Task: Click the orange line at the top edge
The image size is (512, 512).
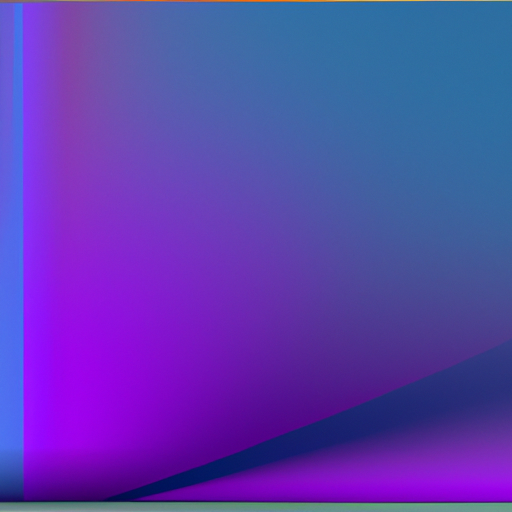Action: point(256,1)
